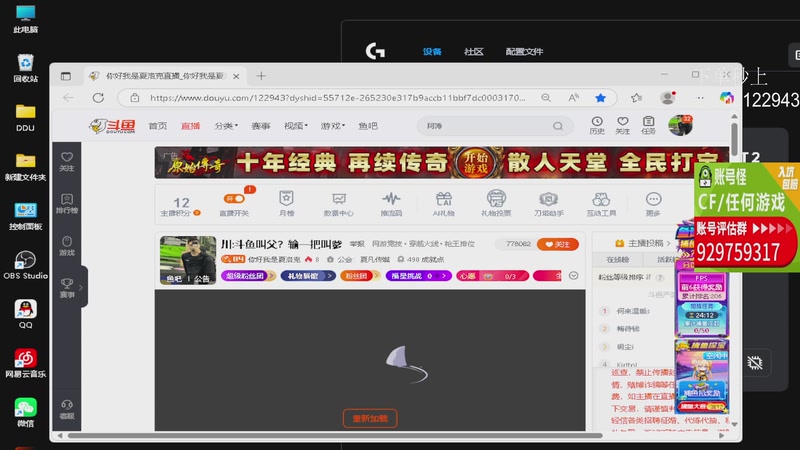800x450 pixels.
Task: Click the streamer avatar thumbnail
Action: (x=188, y=260)
